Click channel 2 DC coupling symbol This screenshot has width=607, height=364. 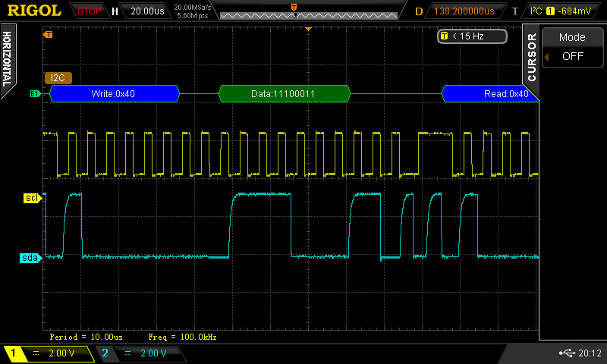click(127, 353)
